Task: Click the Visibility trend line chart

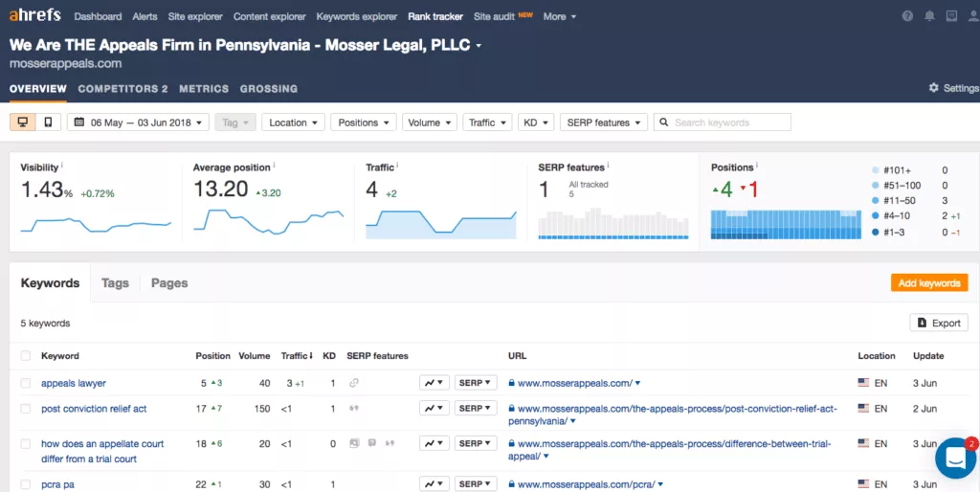Action: [96, 225]
